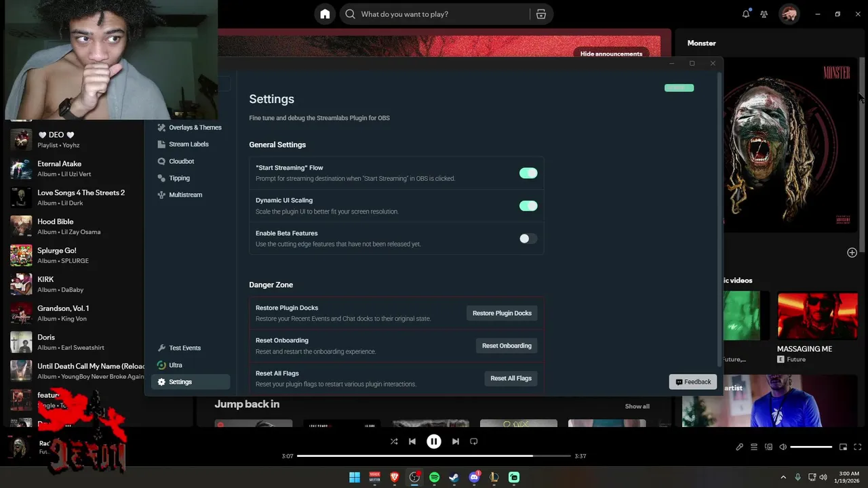Screen dimensions: 868x488
Task: Open Eternal Atake album in library
Action: [x=75, y=169]
